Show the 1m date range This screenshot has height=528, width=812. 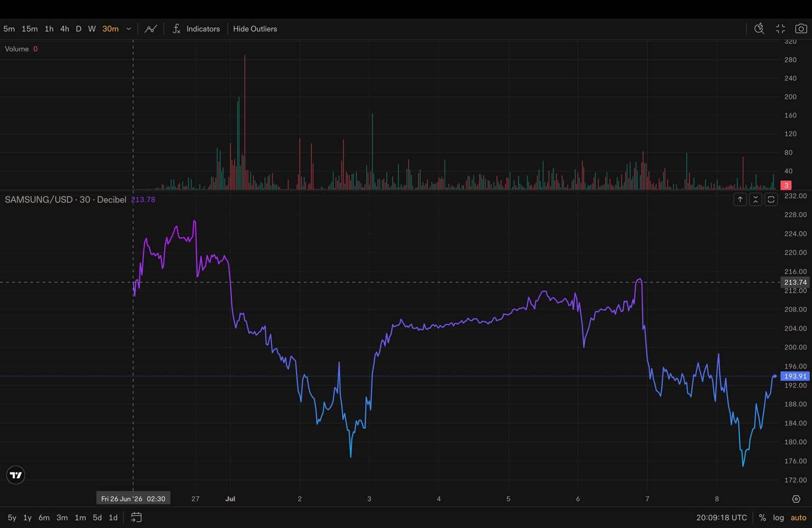[x=80, y=518]
